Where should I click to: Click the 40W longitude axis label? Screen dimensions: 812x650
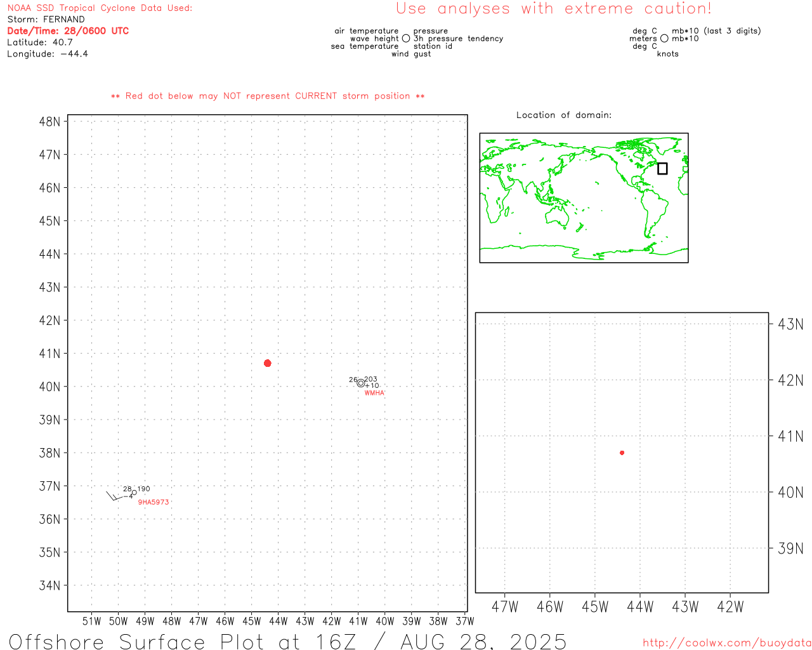click(384, 621)
